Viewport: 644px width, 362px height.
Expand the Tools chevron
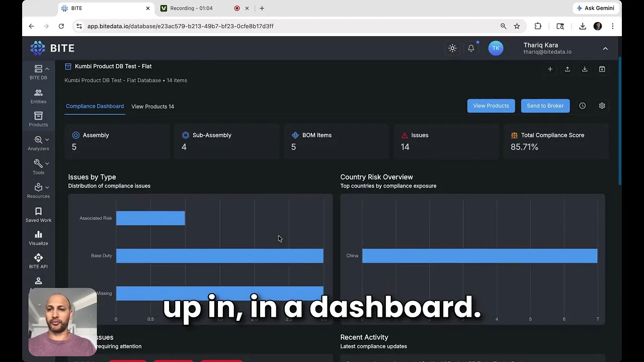(x=47, y=163)
